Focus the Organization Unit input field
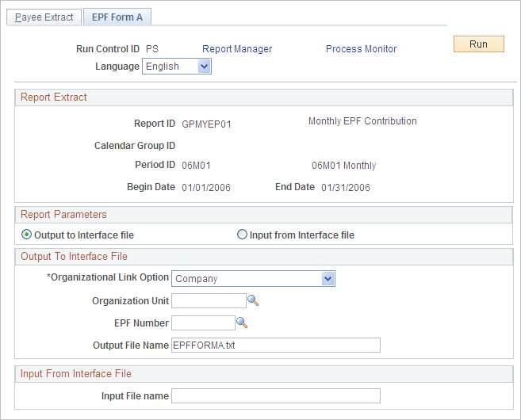 pos(209,301)
